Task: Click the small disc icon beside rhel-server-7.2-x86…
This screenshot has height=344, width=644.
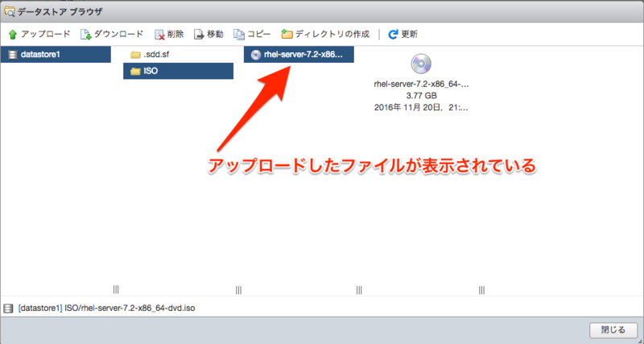Action: (x=255, y=55)
